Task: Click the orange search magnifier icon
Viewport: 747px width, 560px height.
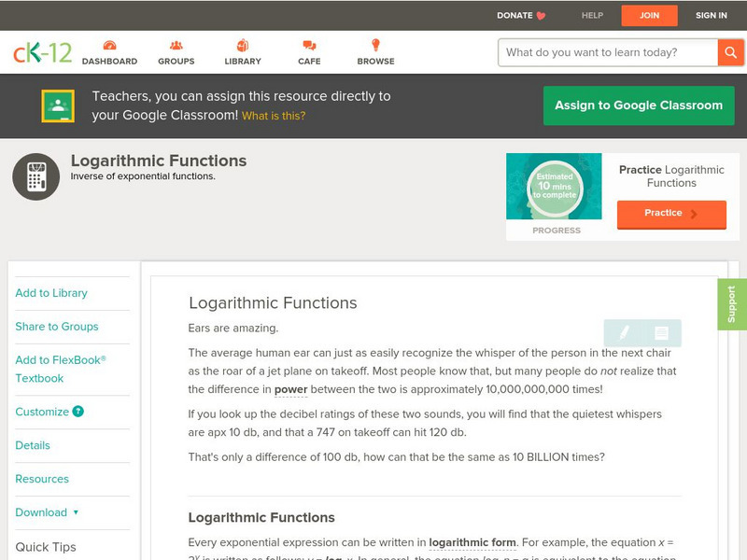Action: point(731,53)
